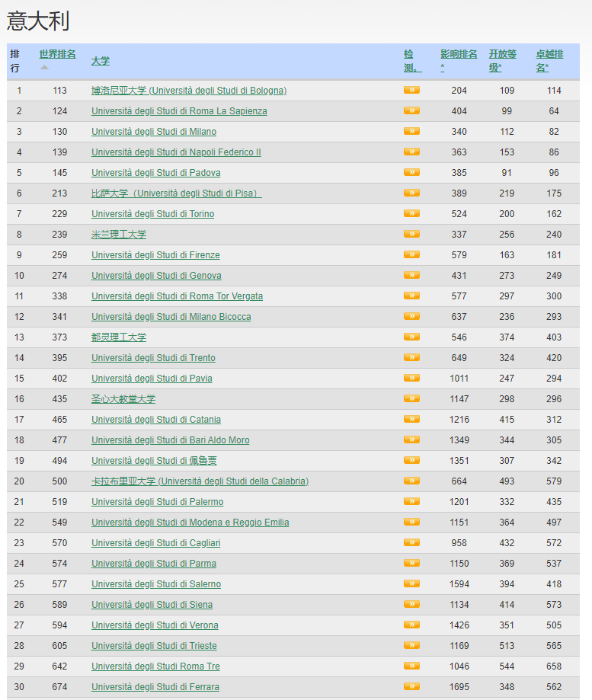Screen dimensions: 592x700
Task: Open details icon for Salerno row
Action: (x=411, y=583)
